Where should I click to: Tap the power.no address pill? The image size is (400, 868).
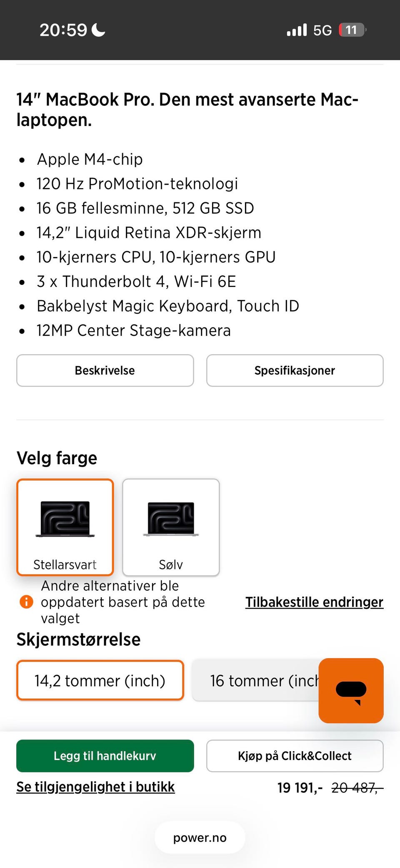tap(200, 838)
